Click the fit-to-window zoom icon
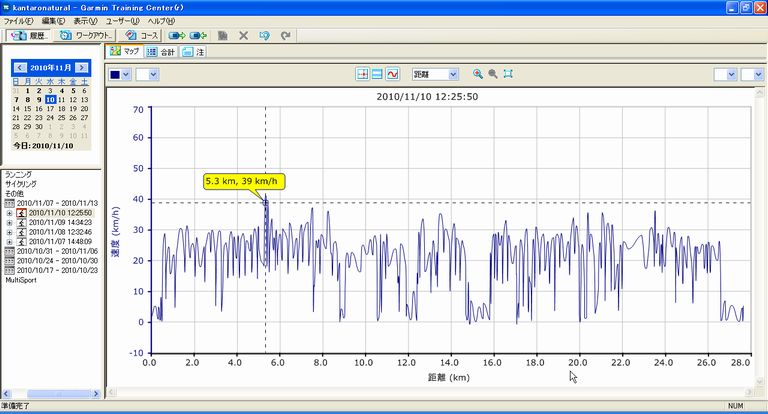The image size is (768, 414). (508, 74)
